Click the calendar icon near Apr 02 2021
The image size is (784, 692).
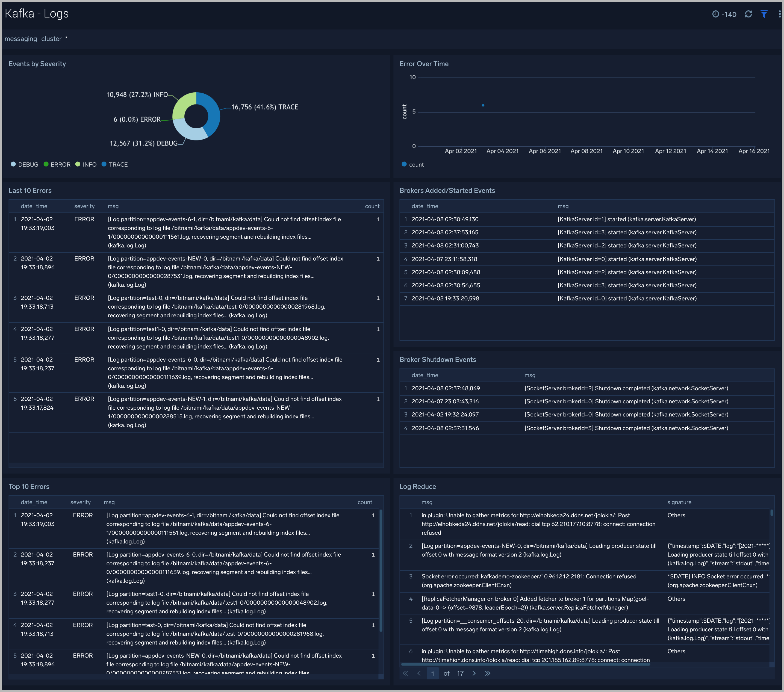[x=717, y=11]
